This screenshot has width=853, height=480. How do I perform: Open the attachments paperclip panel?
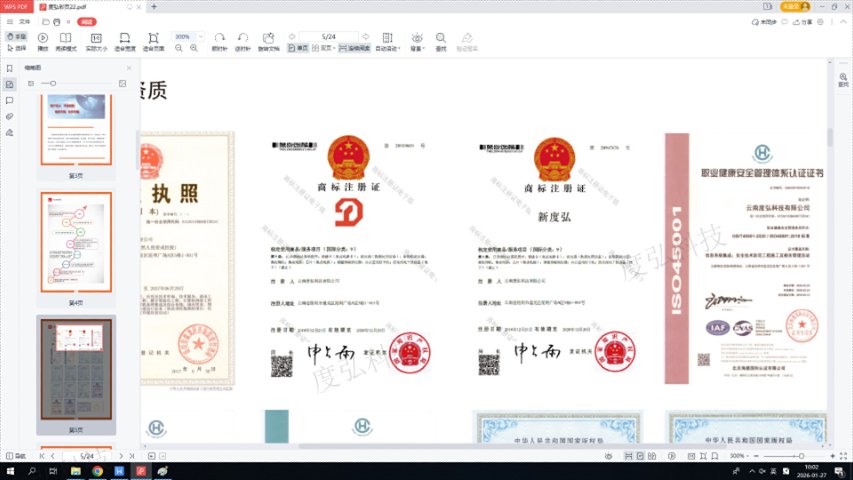pos(9,116)
